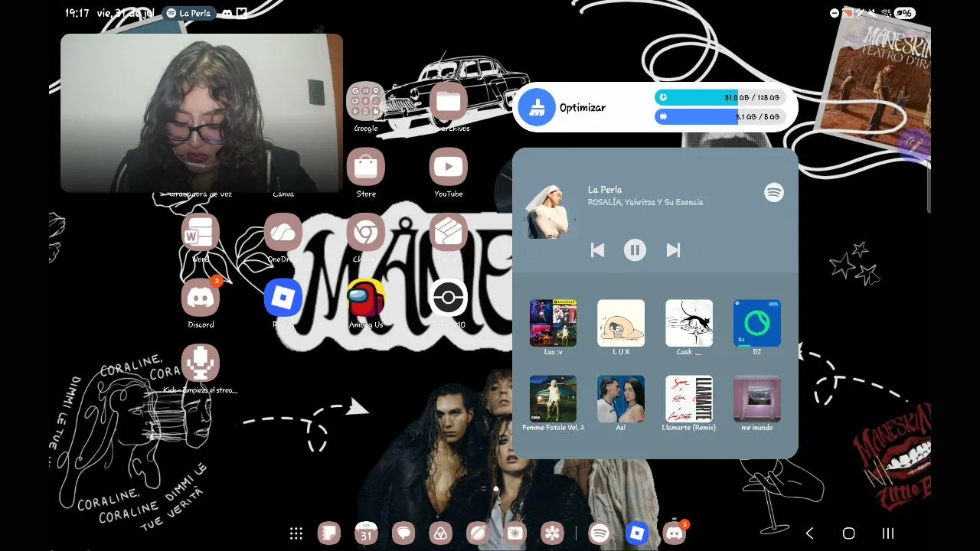Screen dimensions: 980x551
Task: Play Femme Fatale Vol. 2 album
Action: tap(553, 399)
